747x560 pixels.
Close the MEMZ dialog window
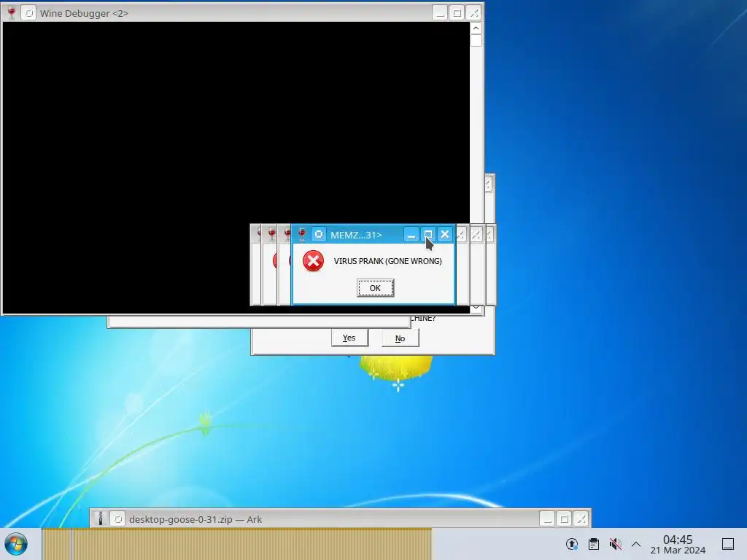point(444,234)
